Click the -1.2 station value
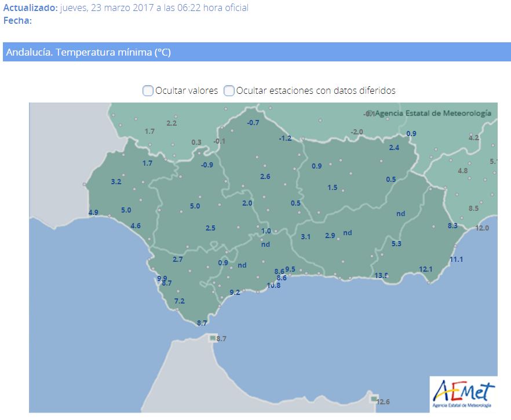This screenshot has width=511, height=420. [x=285, y=138]
